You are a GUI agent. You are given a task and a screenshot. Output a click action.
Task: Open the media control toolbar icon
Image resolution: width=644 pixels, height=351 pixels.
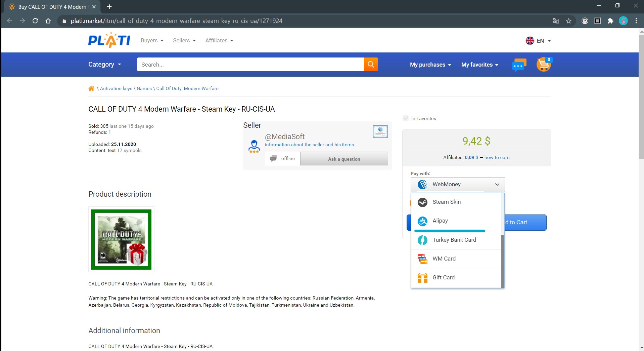(x=585, y=21)
